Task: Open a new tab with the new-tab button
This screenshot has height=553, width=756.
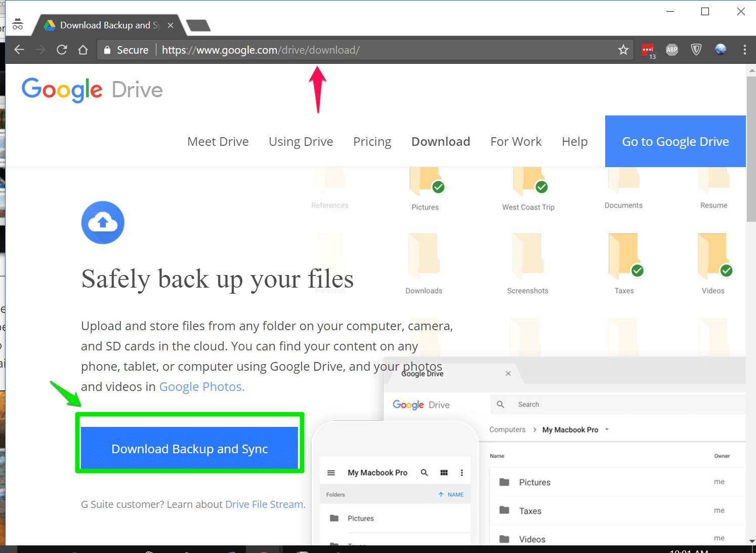Action: point(198,25)
